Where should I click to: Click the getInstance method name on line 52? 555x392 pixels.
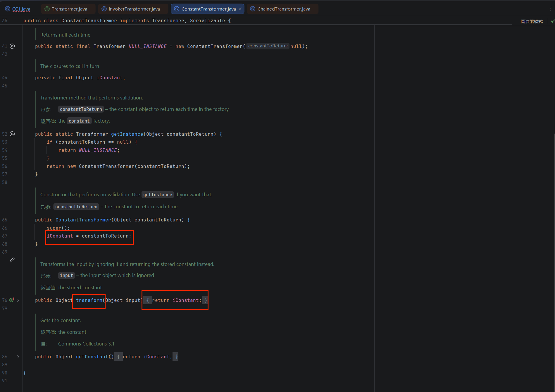pyautogui.click(x=127, y=134)
